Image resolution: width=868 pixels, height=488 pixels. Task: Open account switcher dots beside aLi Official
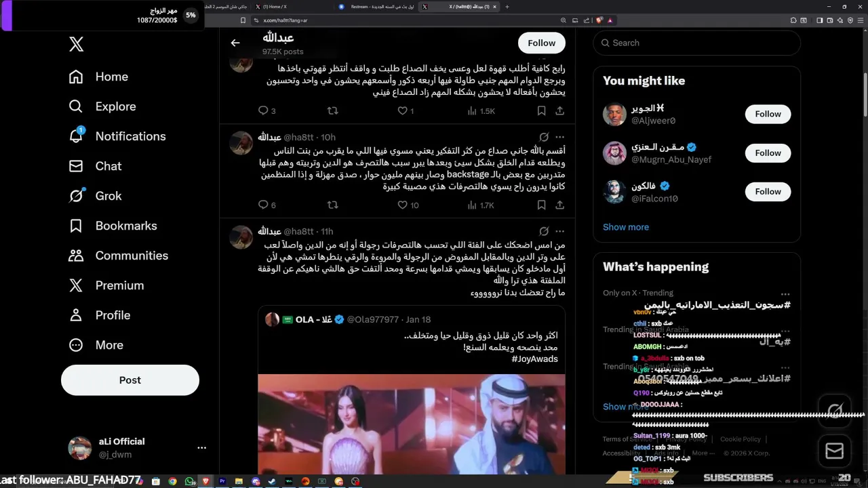201,448
